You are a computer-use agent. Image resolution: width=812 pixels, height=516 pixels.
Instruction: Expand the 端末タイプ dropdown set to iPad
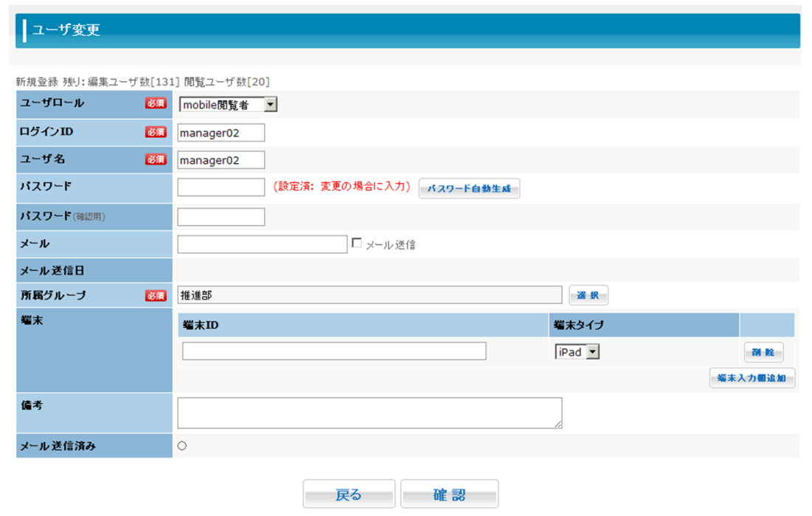pos(577,352)
